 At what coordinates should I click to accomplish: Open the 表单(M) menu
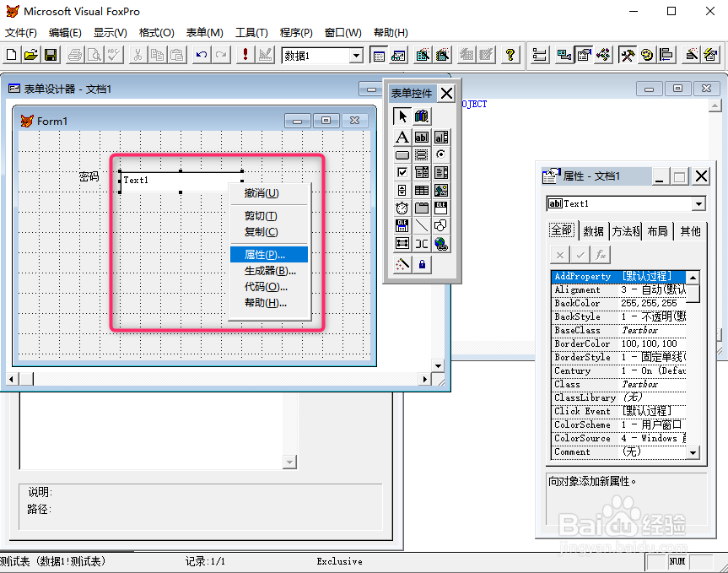(x=205, y=33)
